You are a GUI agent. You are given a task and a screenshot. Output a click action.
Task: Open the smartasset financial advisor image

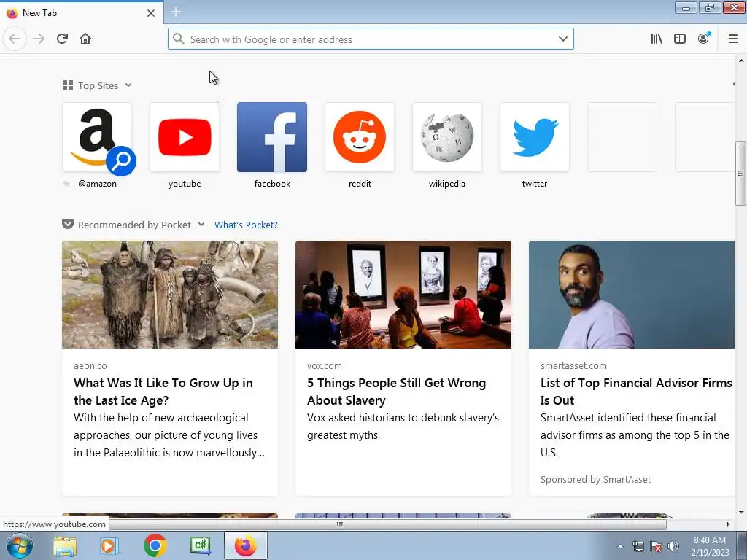[x=631, y=295]
